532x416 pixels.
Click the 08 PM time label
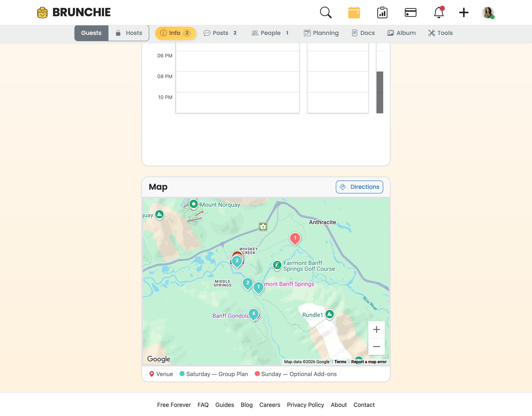(165, 77)
